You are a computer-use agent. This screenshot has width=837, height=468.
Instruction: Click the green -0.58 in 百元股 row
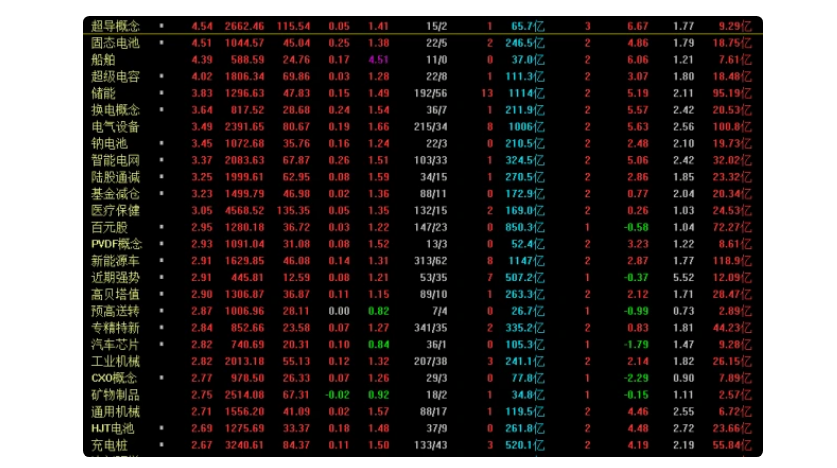tap(636, 227)
